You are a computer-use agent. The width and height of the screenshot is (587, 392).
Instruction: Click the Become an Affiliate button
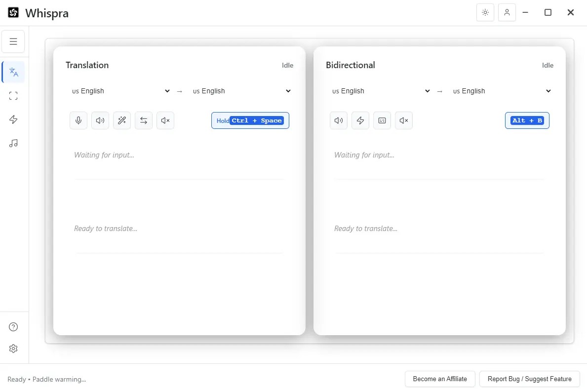point(440,379)
